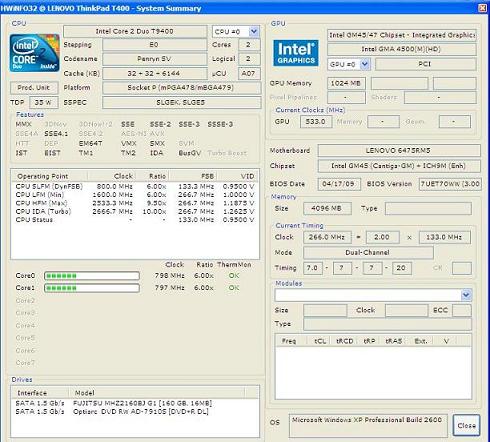Click the BusGV feature label
490x442 pixels.
[x=190, y=153]
